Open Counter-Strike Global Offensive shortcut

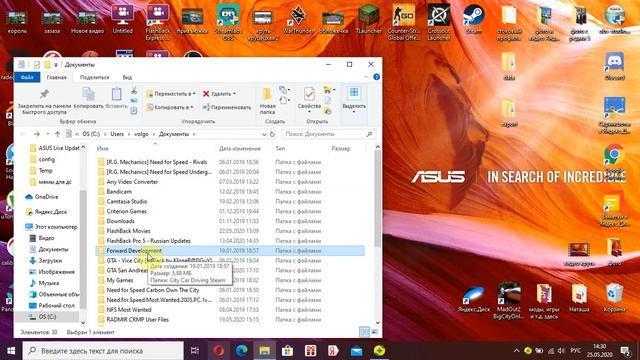click(x=403, y=22)
